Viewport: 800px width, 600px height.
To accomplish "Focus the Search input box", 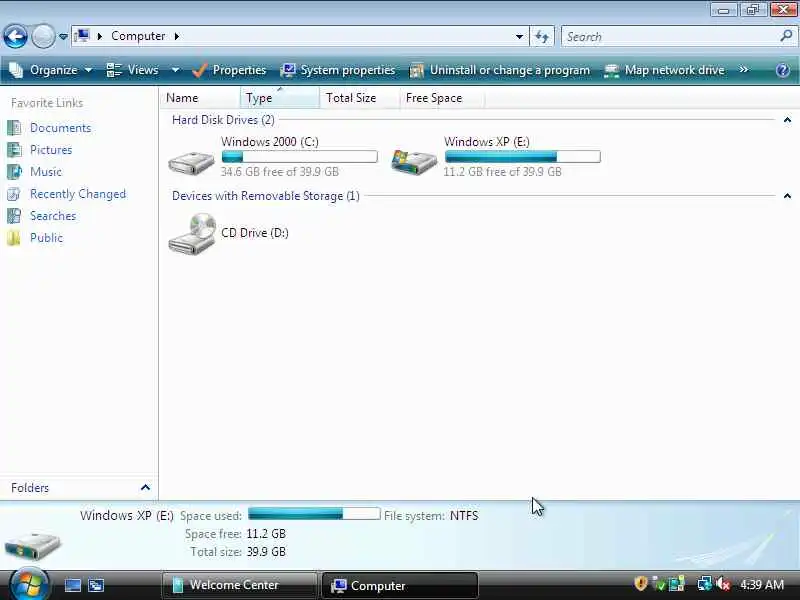I will click(670, 36).
